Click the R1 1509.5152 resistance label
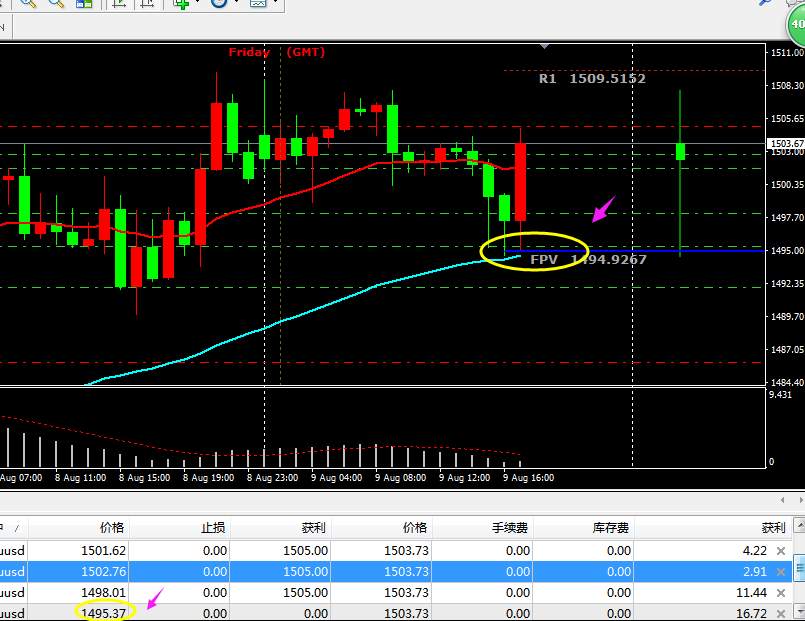 click(x=592, y=79)
